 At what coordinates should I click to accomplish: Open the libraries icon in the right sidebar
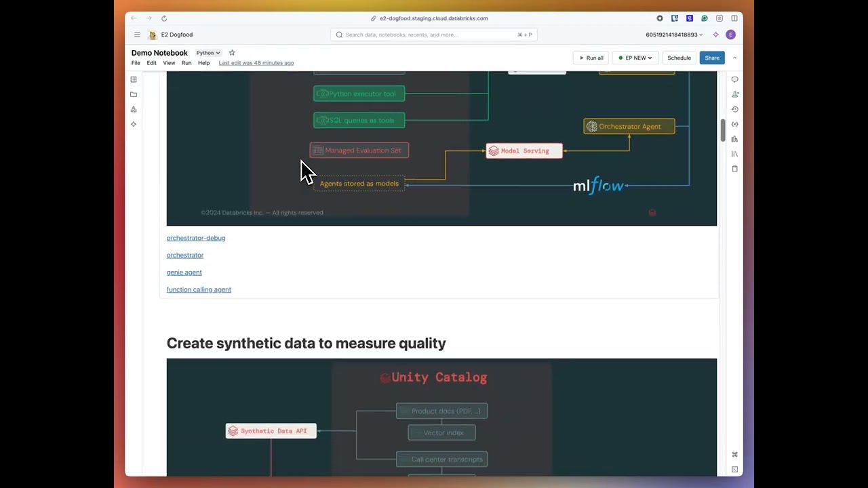(x=734, y=154)
